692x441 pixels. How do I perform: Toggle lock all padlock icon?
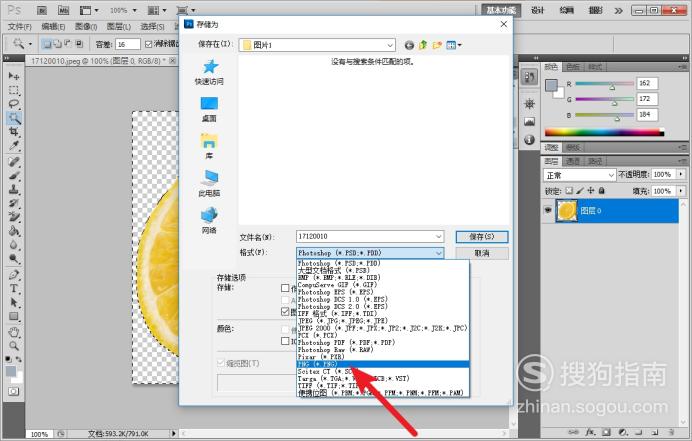[601, 191]
